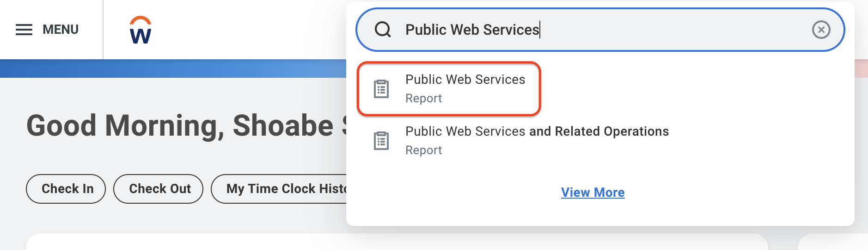The width and height of the screenshot is (868, 250).
Task: Go to Workday home via logo
Action: [x=141, y=30]
